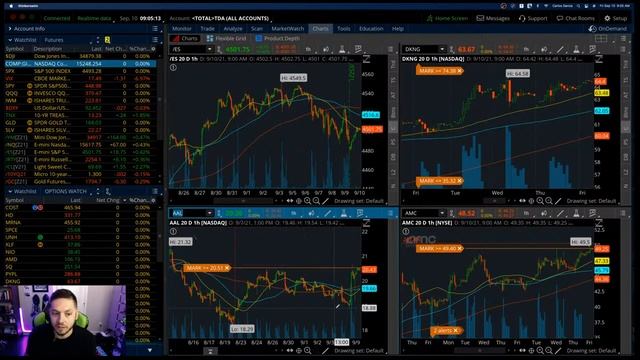Open patterns icon on /ES chart toolbar

click(358, 49)
